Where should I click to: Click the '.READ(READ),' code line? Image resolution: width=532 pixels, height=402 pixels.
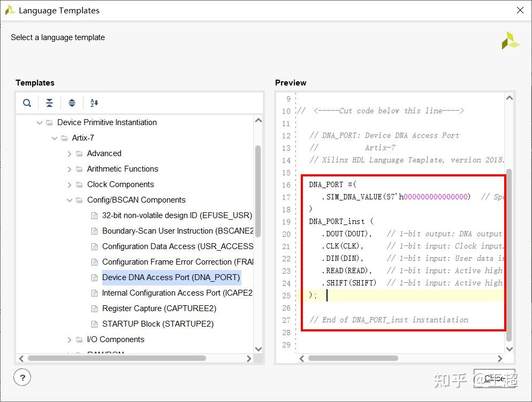click(x=347, y=270)
